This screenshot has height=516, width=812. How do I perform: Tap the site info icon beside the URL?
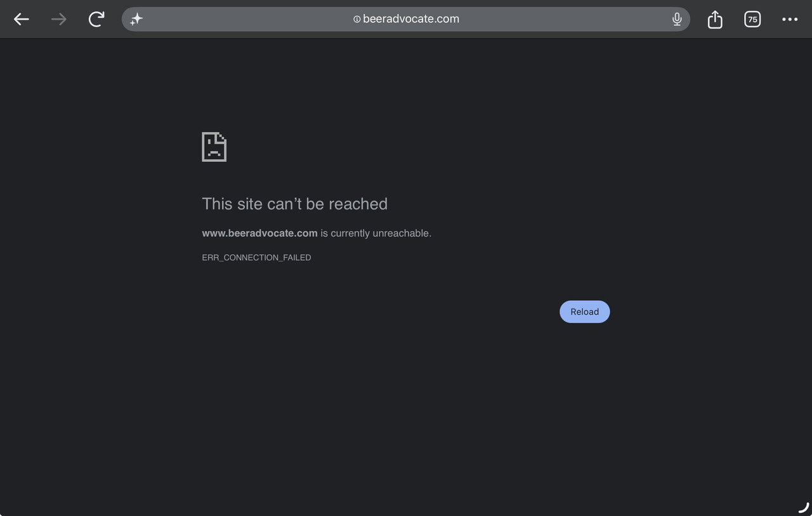coord(357,19)
